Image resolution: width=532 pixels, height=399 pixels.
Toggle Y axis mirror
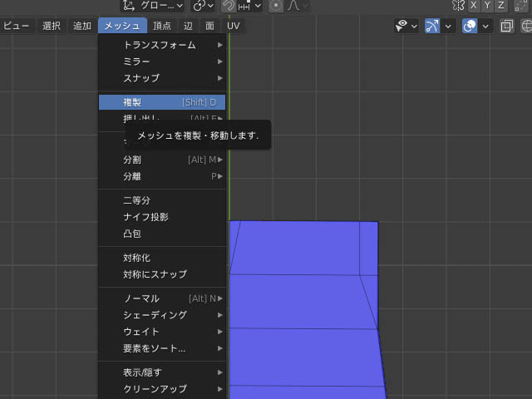click(488, 6)
